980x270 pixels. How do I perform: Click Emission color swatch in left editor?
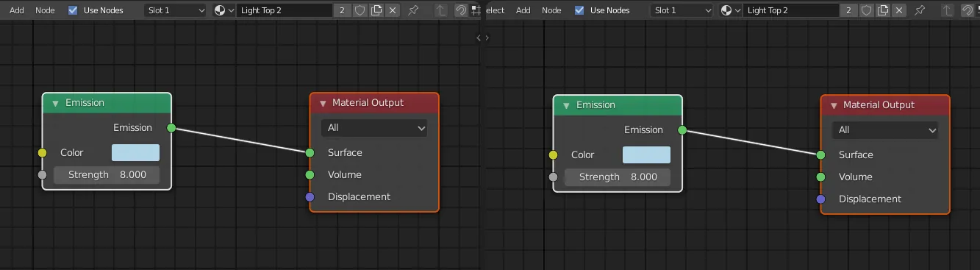pos(135,152)
